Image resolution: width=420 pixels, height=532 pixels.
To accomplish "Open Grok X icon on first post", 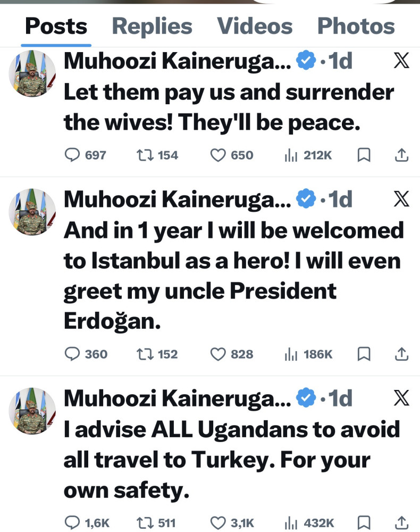I will (401, 61).
